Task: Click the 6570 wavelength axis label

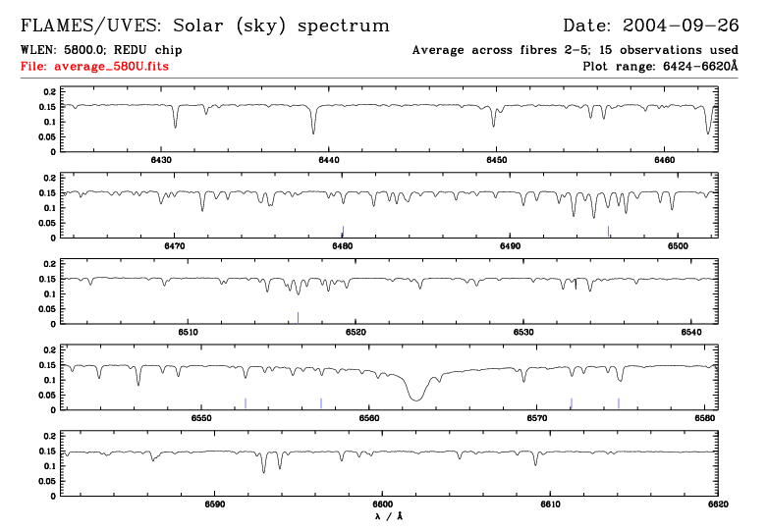Action: point(537,418)
